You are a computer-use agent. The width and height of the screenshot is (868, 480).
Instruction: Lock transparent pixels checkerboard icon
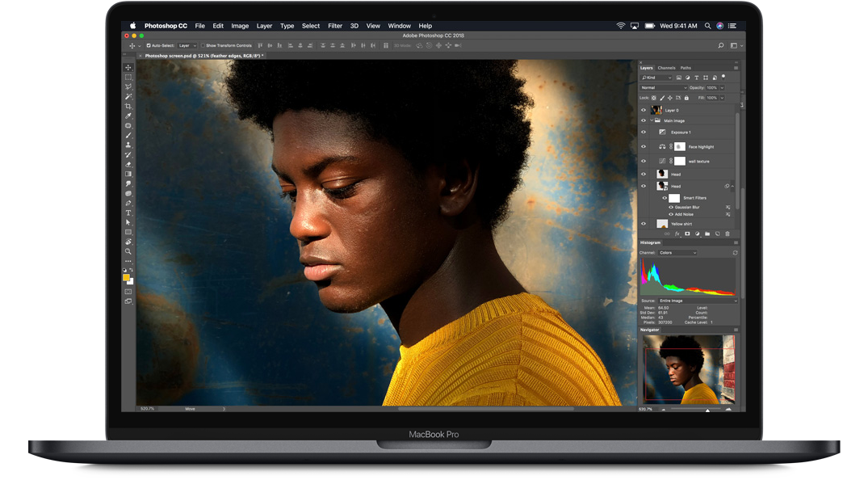tap(654, 98)
